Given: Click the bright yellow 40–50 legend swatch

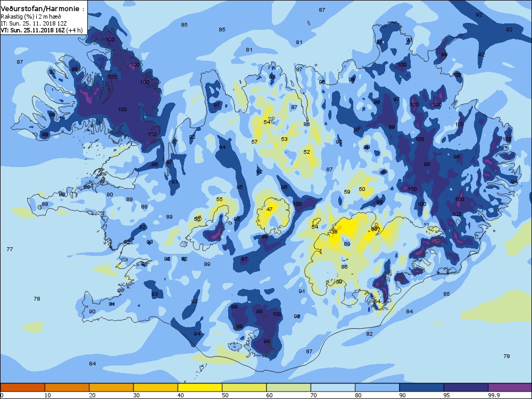Looking at the screenshot, I should pyautogui.click(x=200, y=387).
